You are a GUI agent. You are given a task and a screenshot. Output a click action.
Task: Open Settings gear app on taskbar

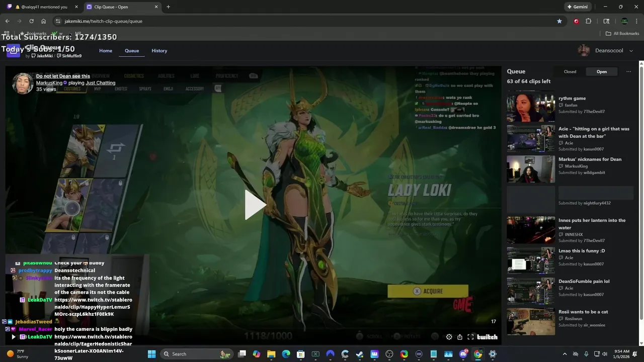(x=493, y=354)
